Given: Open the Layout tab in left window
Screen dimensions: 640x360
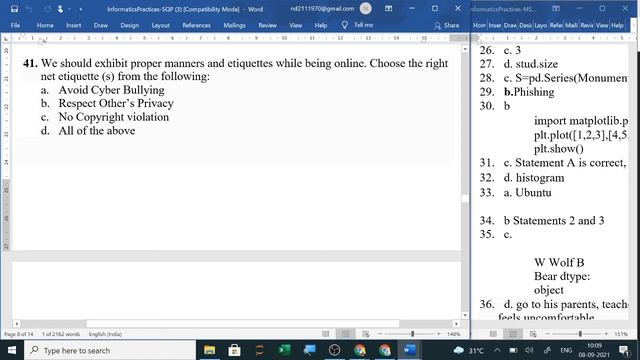Looking at the screenshot, I should 160,25.
